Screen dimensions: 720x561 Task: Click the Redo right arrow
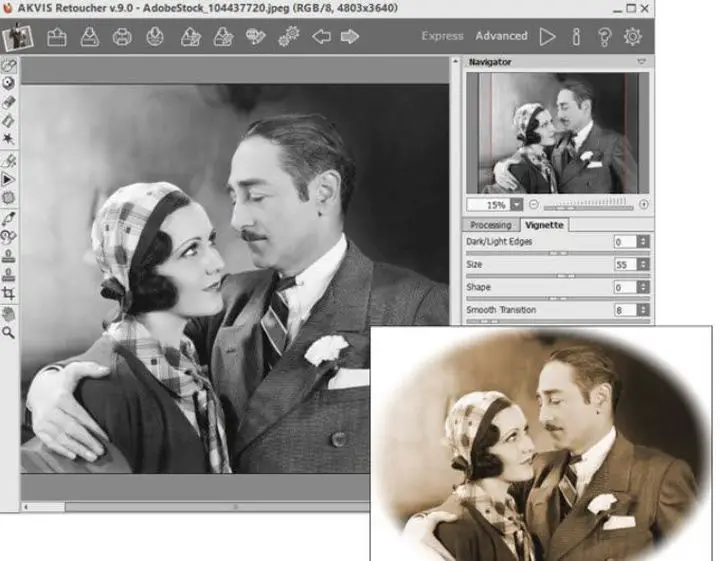tap(349, 37)
